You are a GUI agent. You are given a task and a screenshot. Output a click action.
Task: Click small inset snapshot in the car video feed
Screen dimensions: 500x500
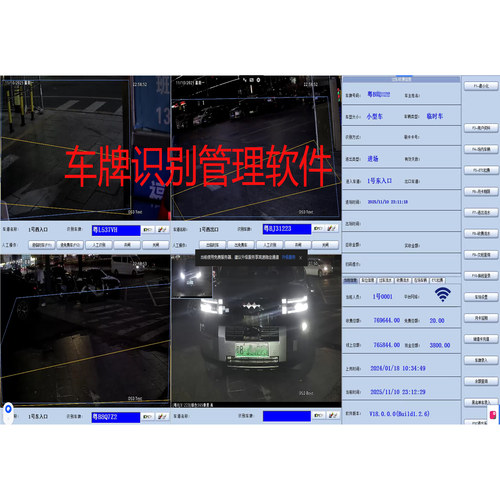(192, 278)
